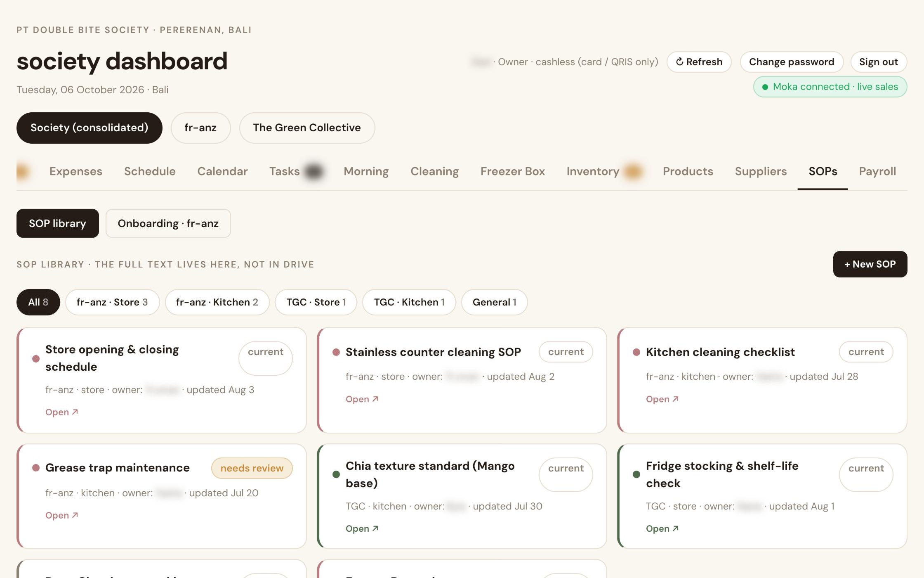Image resolution: width=924 pixels, height=578 pixels.
Task: Open the Products tab
Action: [x=688, y=171]
